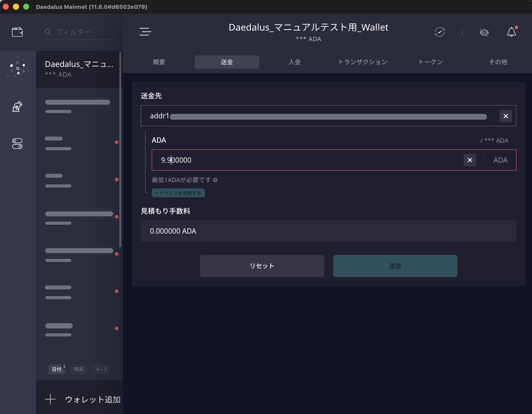The width and height of the screenshot is (532, 414).
Task: Open the 入金 tab
Action: click(x=295, y=62)
